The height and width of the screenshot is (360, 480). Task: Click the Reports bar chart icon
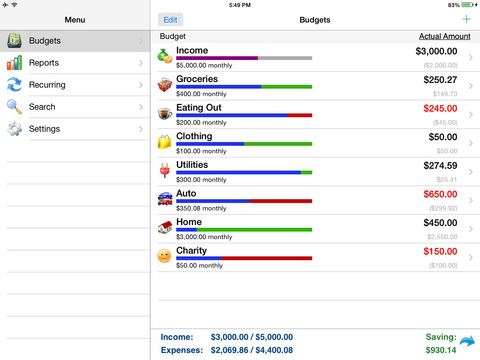(x=14, y=63)
